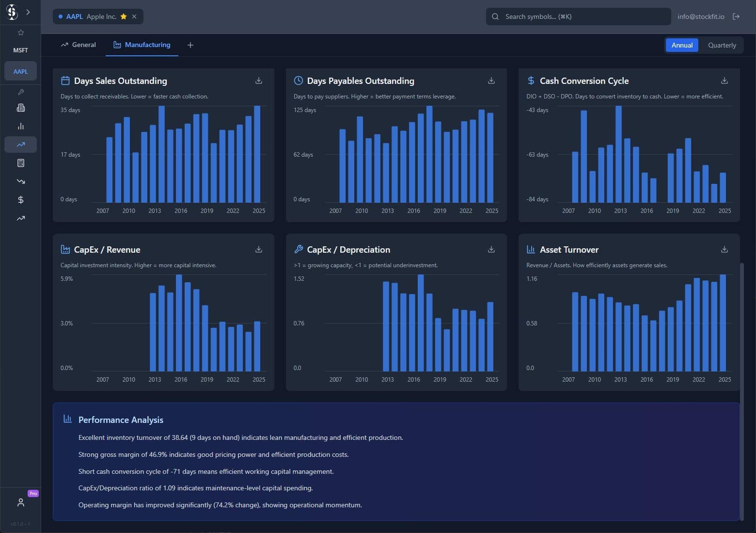
Task: Click the downward trend icon in sidebar
Action: 21,181
